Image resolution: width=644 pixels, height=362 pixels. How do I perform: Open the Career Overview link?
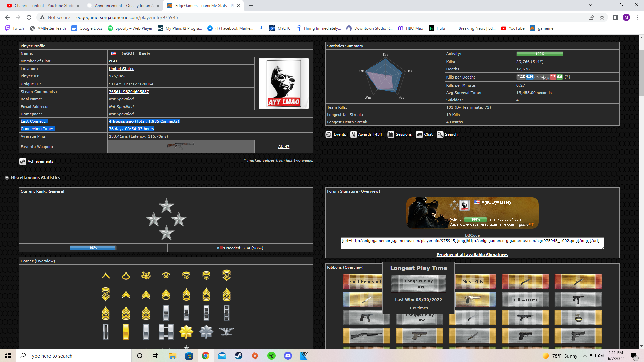pyautogui.click(x=45, y=261)
